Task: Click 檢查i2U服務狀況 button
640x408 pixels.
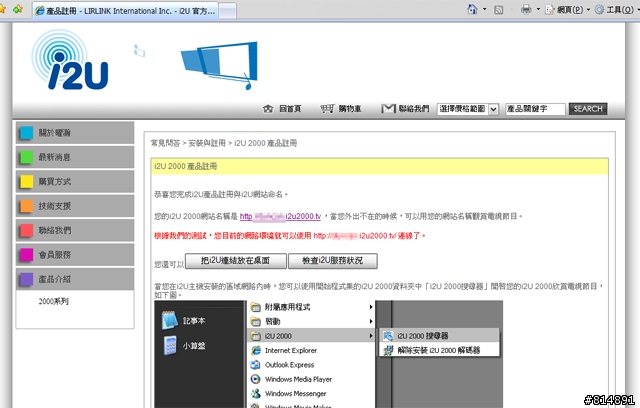Action: coord(333,261)
